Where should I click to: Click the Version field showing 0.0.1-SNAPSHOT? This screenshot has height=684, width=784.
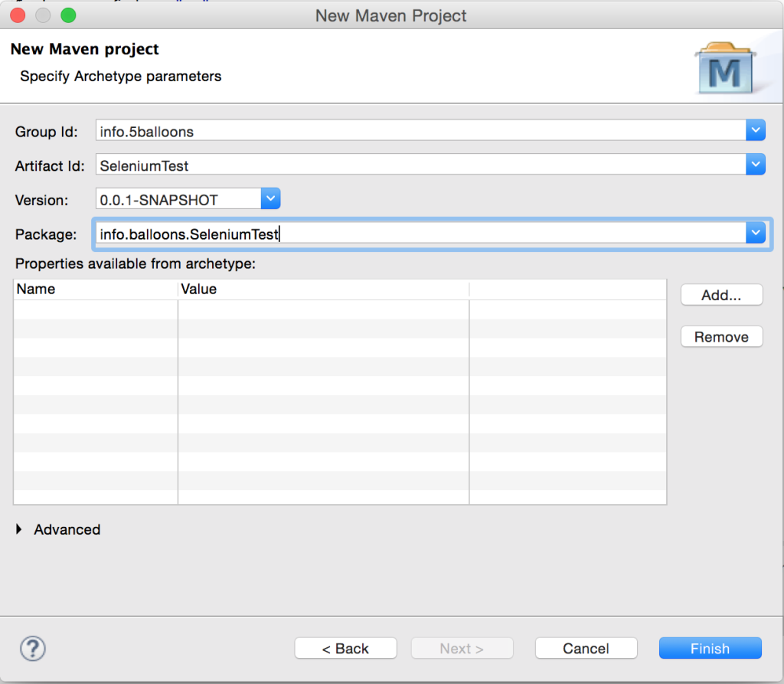[178, 200]
